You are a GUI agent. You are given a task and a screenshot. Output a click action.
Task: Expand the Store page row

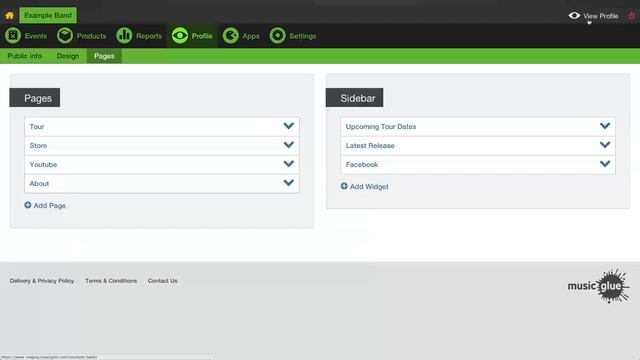click(162, 146)
